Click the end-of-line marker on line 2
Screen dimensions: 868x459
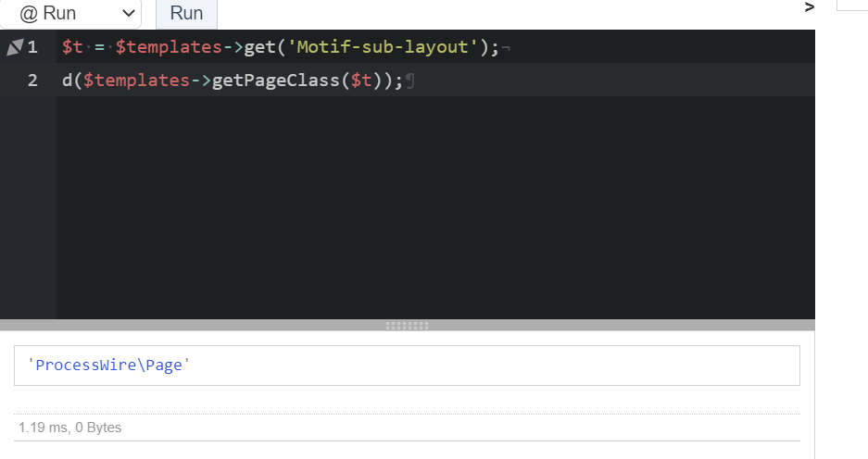pyautogui.click(x=410, y=81)
